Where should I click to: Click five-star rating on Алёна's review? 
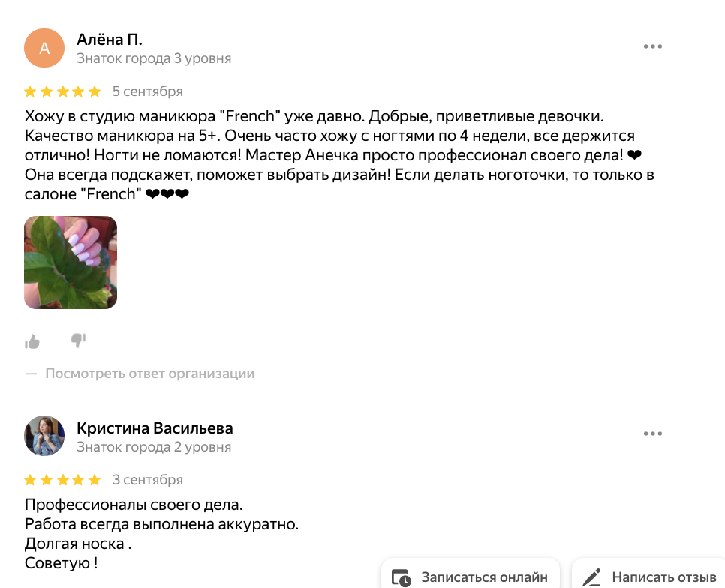(x=62, y=91)
